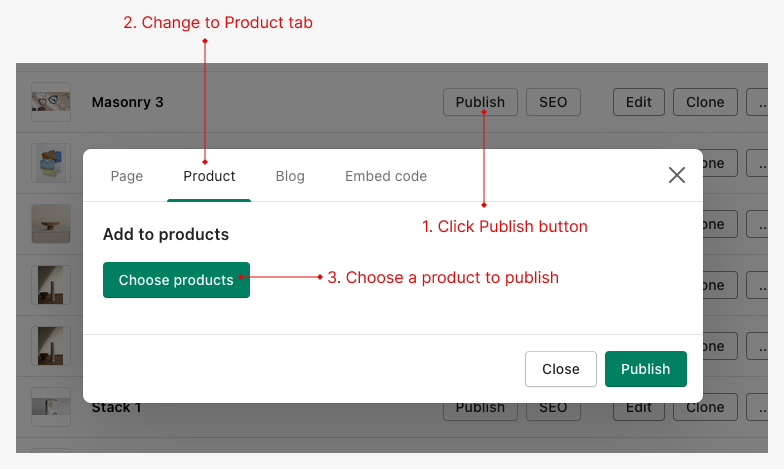
Task: Open SEO settings for Stack 1
Action: click(x=553, y=407)
